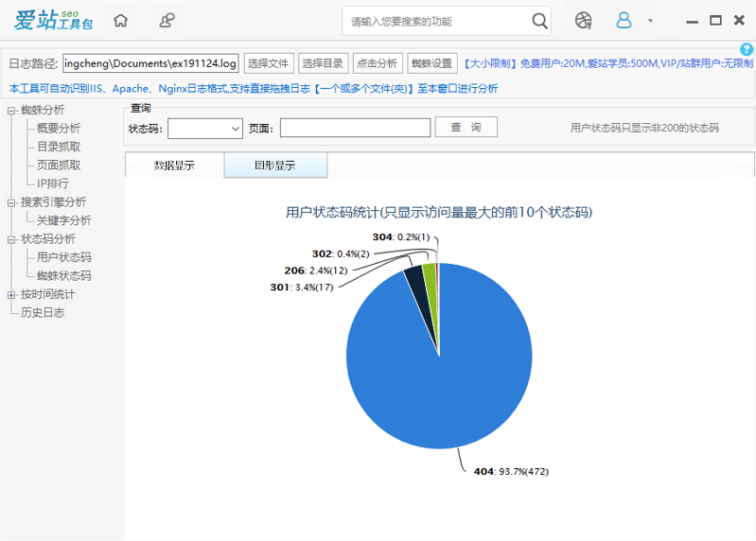Collapse the 状态码分析 tree node
The image size is (756, 541).
point(11,239)
